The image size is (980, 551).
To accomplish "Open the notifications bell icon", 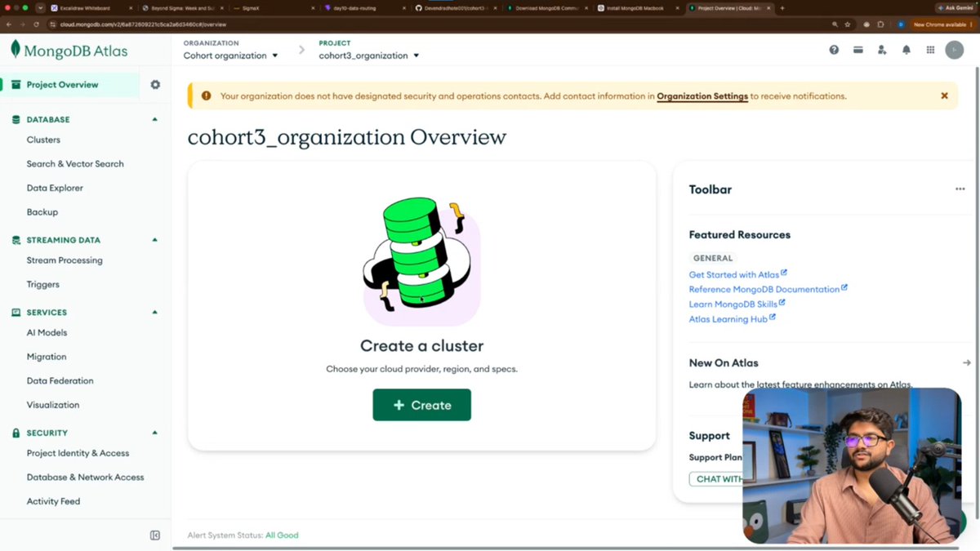I will tap(906, 50).
